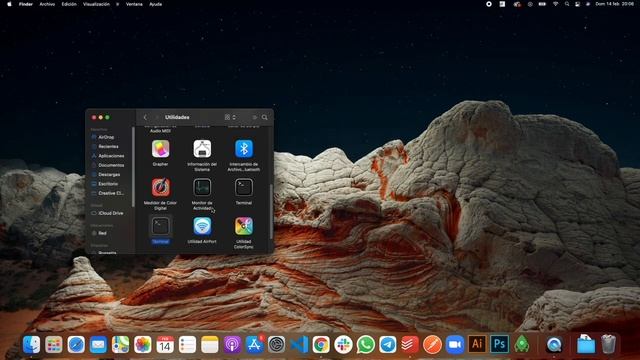Select Descargas in Finder sidebar
Viewport: 640px width, 360px height.
coord(109,175)
